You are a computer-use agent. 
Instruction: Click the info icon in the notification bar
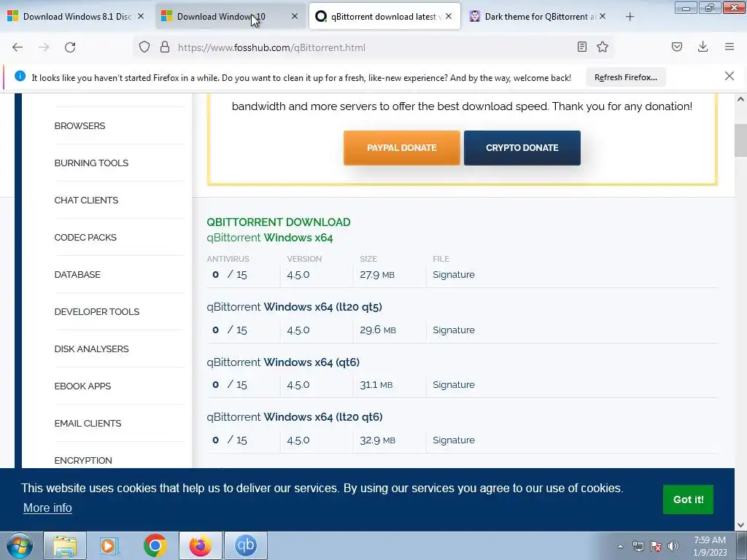pyautogui.click(x=20, y=76)
